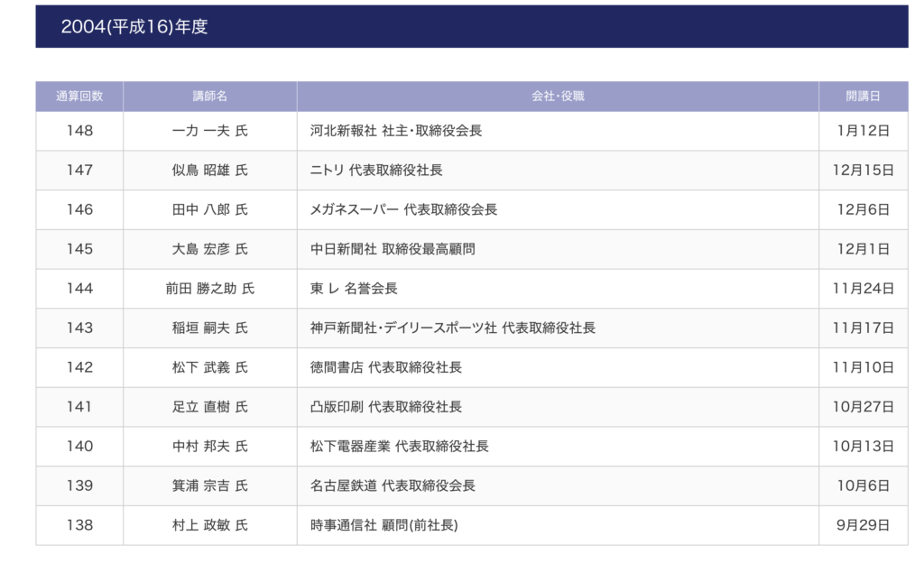924x564 pixels.
Task: Click the 会社・役職 column header
Action: 558,96
